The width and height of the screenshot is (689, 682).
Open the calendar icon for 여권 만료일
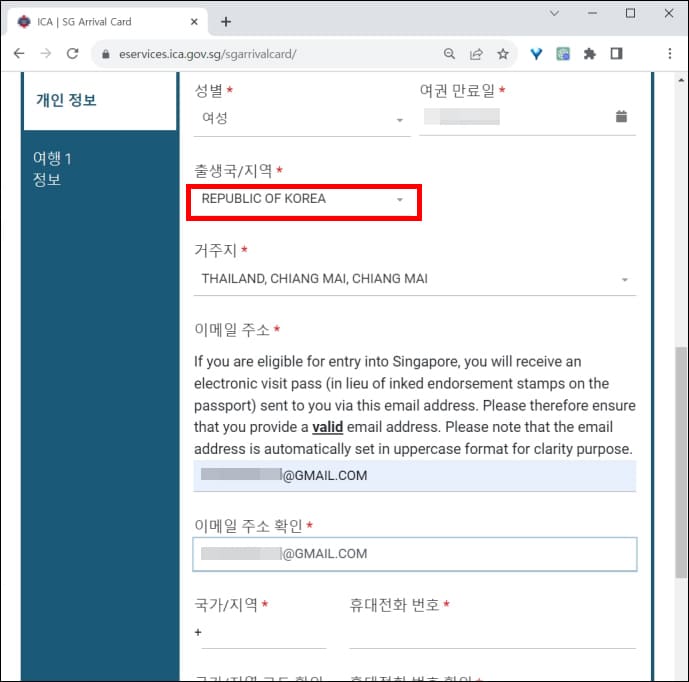point(621,116)
